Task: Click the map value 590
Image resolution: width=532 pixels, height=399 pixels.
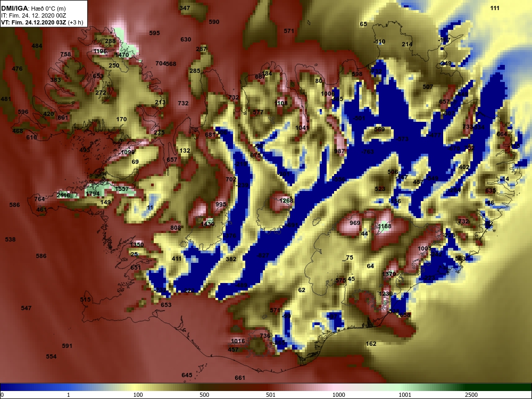Action: 214,22
